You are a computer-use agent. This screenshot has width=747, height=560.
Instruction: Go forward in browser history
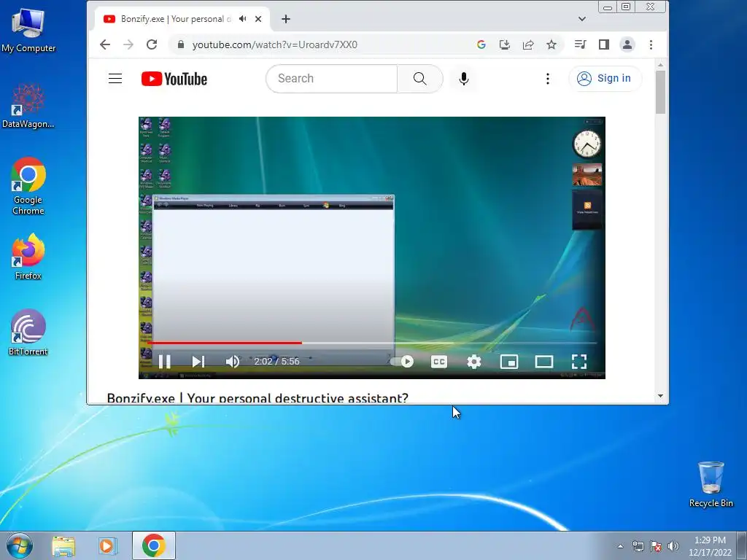point(128,44)
